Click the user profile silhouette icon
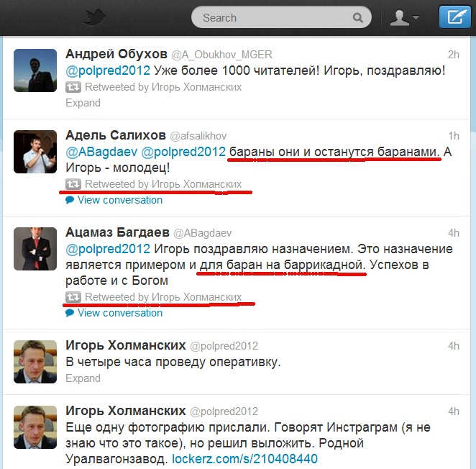The height and width of the screenshot is (469, 476). click(x=399, y=17)
